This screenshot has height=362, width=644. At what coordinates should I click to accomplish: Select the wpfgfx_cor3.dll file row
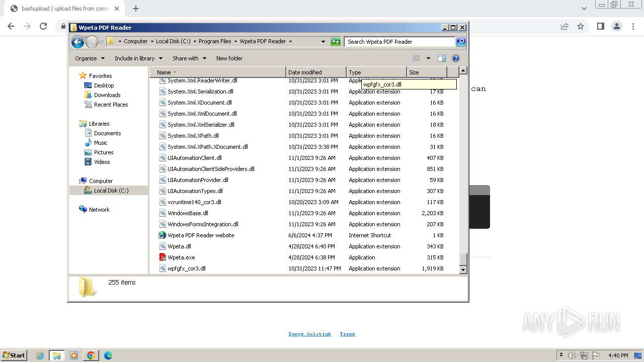click(304, 268)
